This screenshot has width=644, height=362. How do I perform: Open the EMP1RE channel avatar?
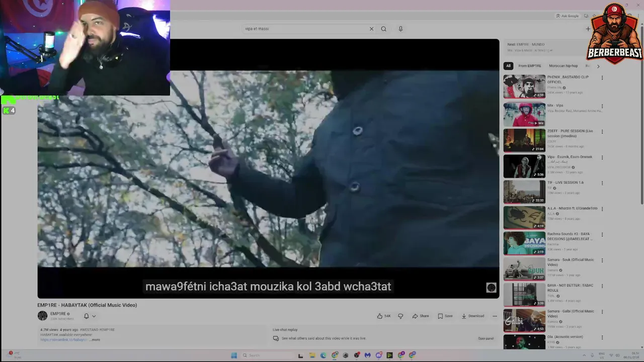point(42,316)
